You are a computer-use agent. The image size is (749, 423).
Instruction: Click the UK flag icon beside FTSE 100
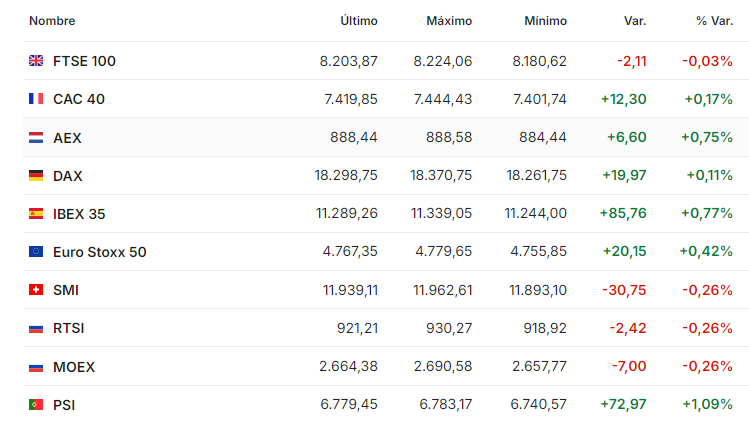coord(36,61)
